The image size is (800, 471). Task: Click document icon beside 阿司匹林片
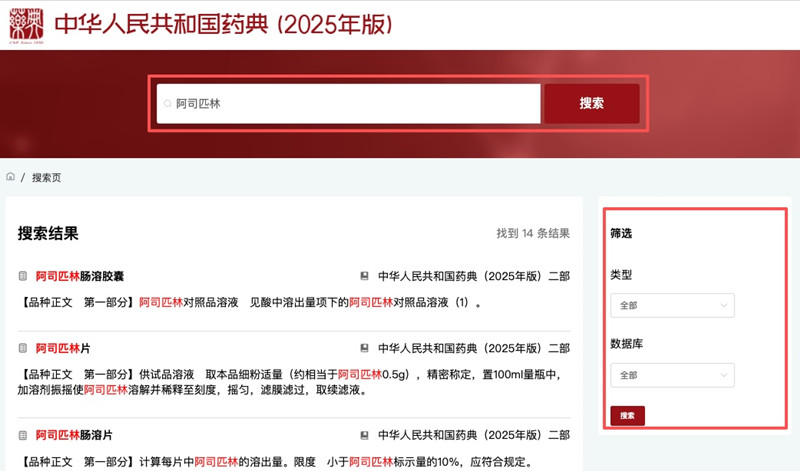click(x=22, y=348)
